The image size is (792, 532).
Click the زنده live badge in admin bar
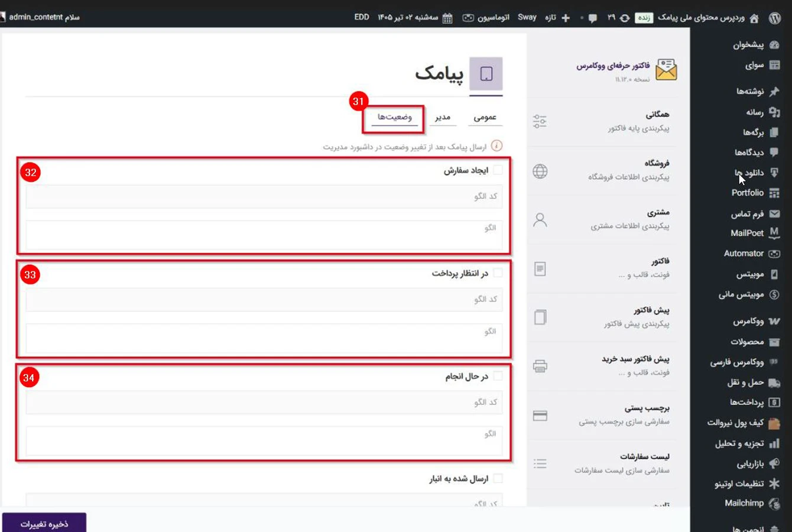[644, 18]
